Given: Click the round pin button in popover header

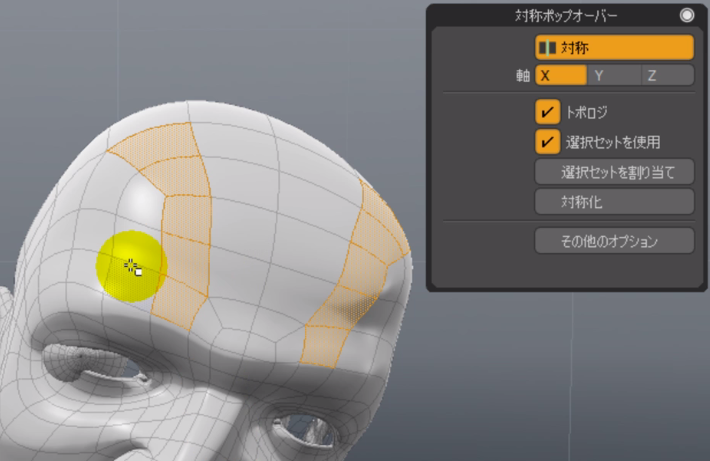Looking at the screenshot, I should click(686, 15).
